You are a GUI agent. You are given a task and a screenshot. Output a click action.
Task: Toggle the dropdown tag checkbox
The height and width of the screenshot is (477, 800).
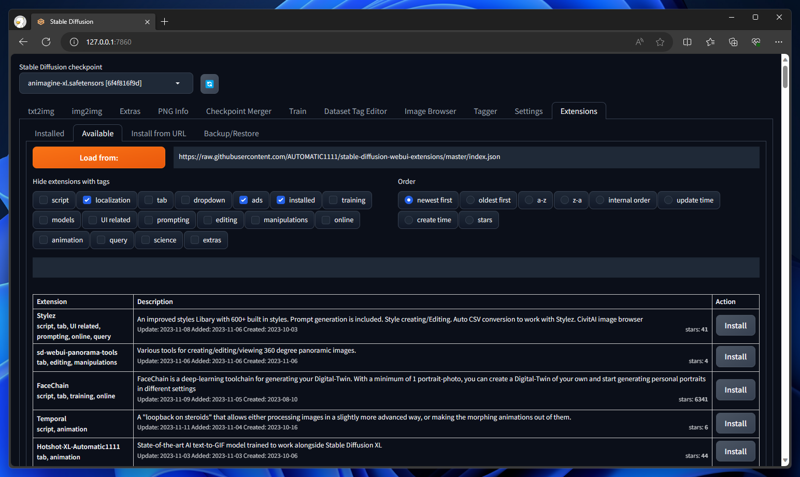pos(185,200)
